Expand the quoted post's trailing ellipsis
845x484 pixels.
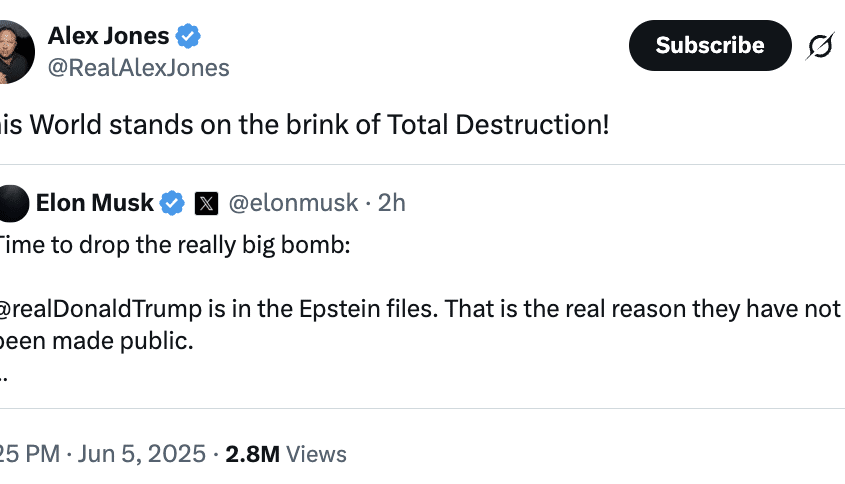[x=4, y=373]
